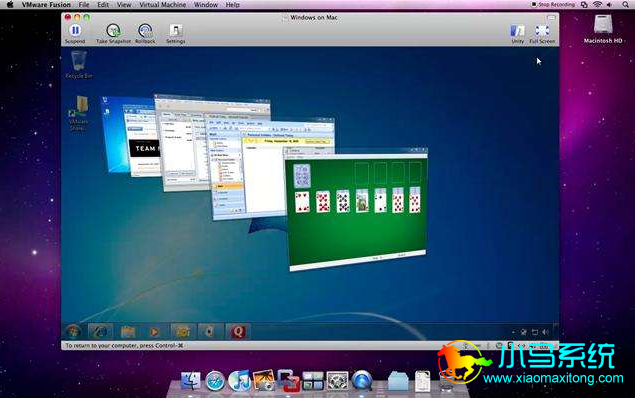
Task: Open Windows Media Player on taskbar
Action: pos(154,332)
